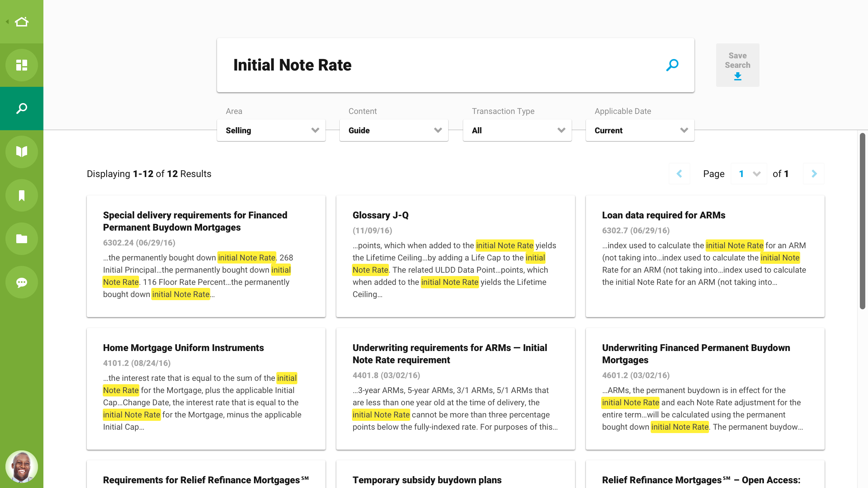Viewport: 868px width, 488px height.
Task: Click the magnifier in search box
Action: click(672, 65)
